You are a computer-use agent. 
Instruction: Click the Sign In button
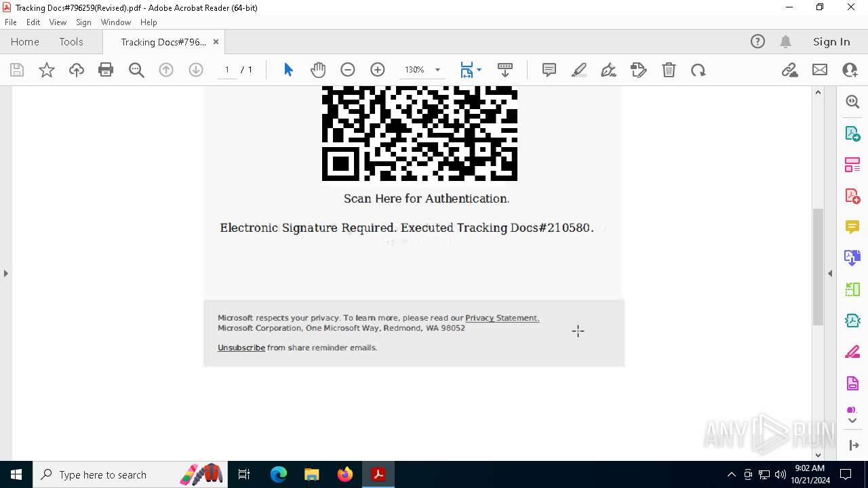coord(831,41)
